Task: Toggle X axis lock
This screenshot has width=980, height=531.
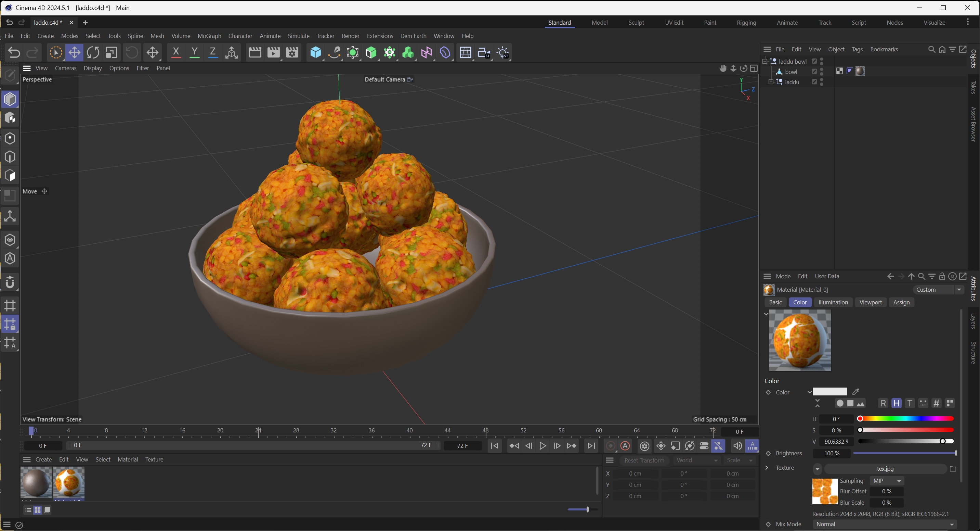Action: (175, 52)
